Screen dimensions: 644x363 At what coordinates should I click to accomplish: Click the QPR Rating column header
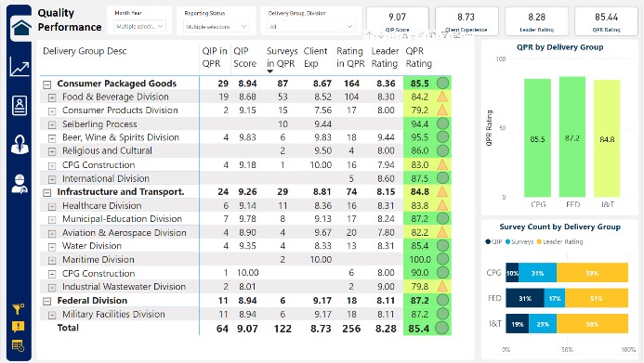coord(419,58)
